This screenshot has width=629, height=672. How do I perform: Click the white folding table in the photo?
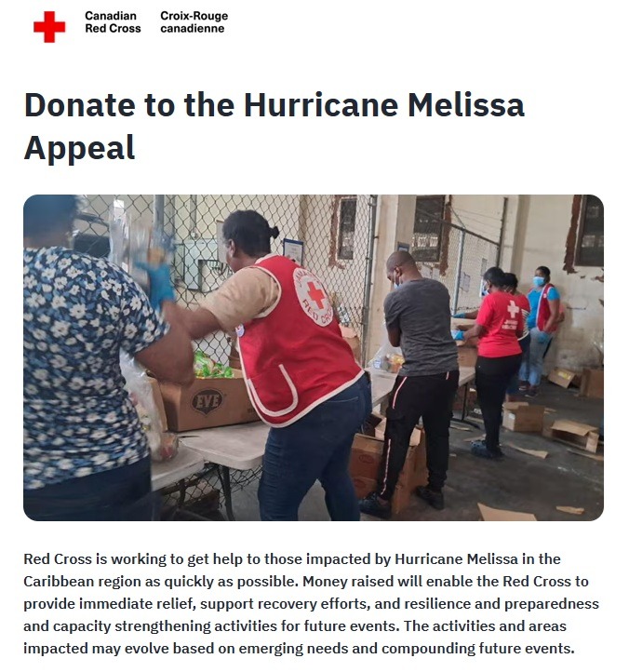pyautogui.click(x=222, y=446)
